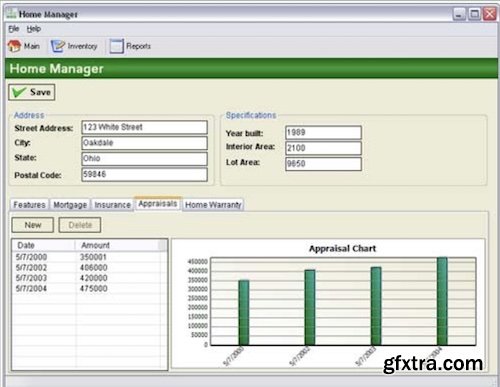Minimize the Home Manager window
Image resolution: width=500 pixels, height=387 pixels.
click(x=459, y=14)
